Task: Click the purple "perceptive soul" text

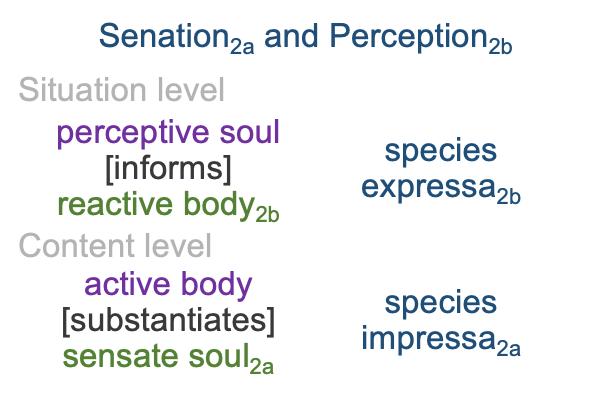Action: point(168,132)
